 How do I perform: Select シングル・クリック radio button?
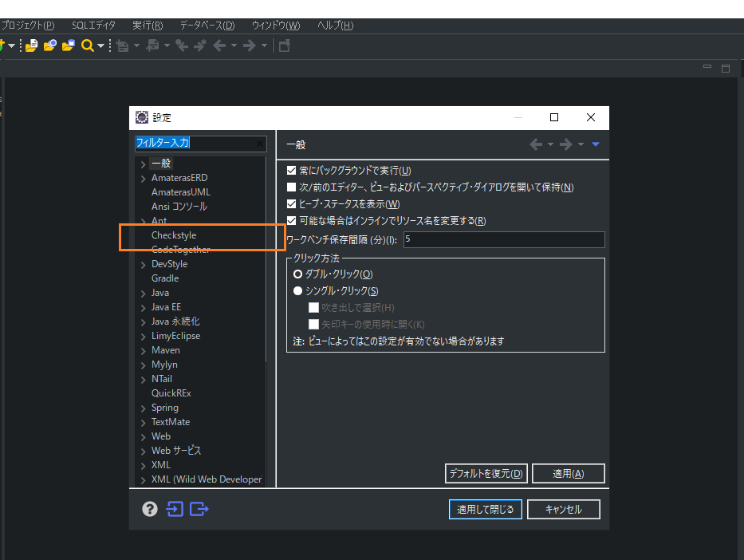pyautogui.click(x=297, y=291)
